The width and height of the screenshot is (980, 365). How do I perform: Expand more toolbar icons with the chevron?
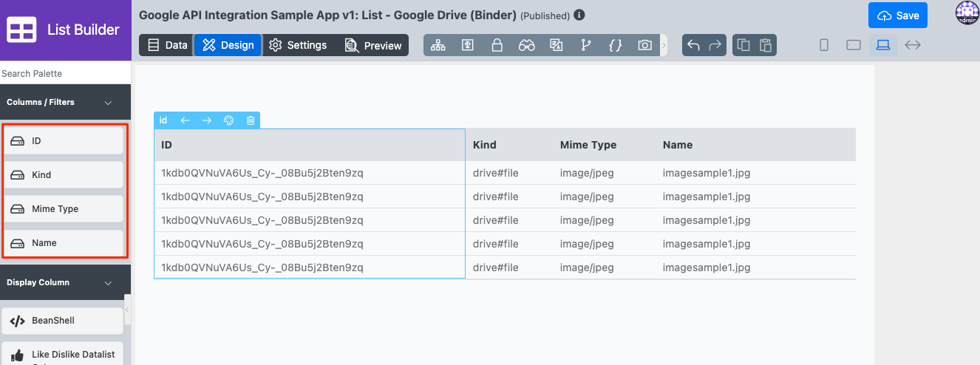coord(664,45)
